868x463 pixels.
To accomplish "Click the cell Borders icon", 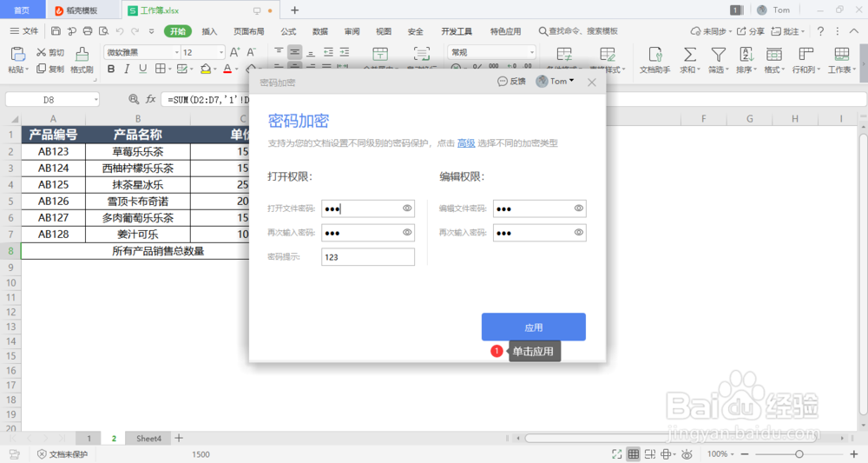I will pos(161,69).
